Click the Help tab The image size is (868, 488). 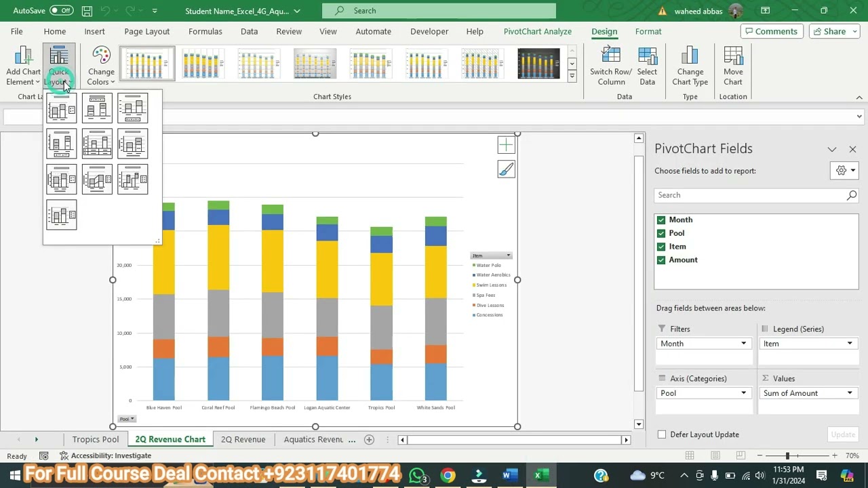pos(475,31)
